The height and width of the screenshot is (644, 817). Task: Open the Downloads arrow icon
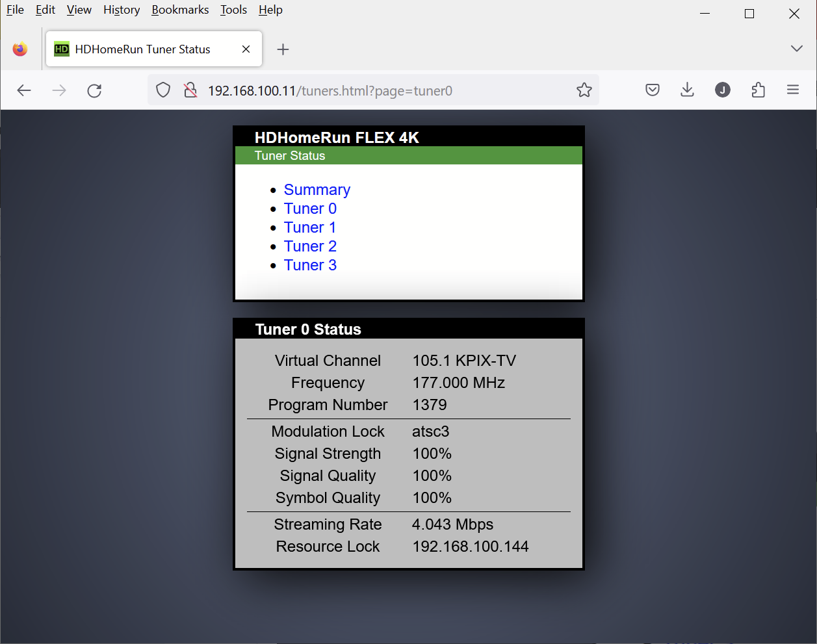(687, 90)
